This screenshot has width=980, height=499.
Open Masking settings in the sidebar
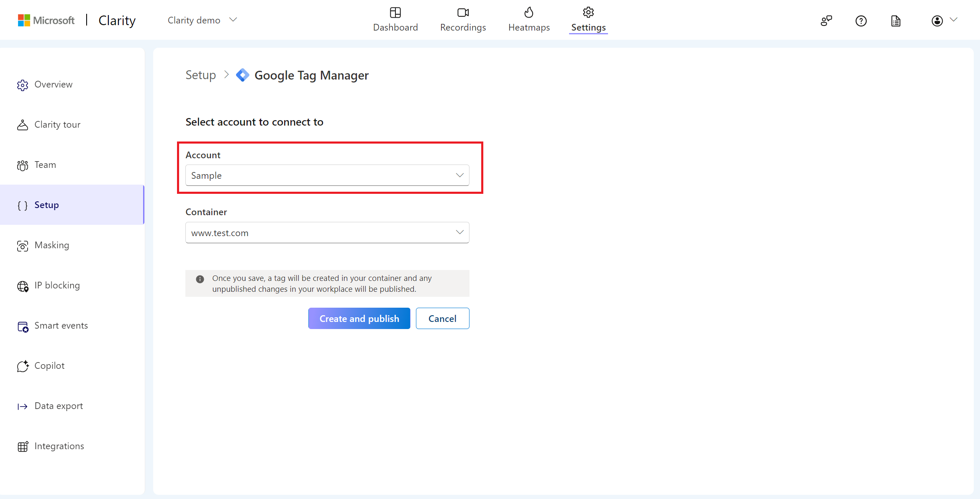coord(72,245)
